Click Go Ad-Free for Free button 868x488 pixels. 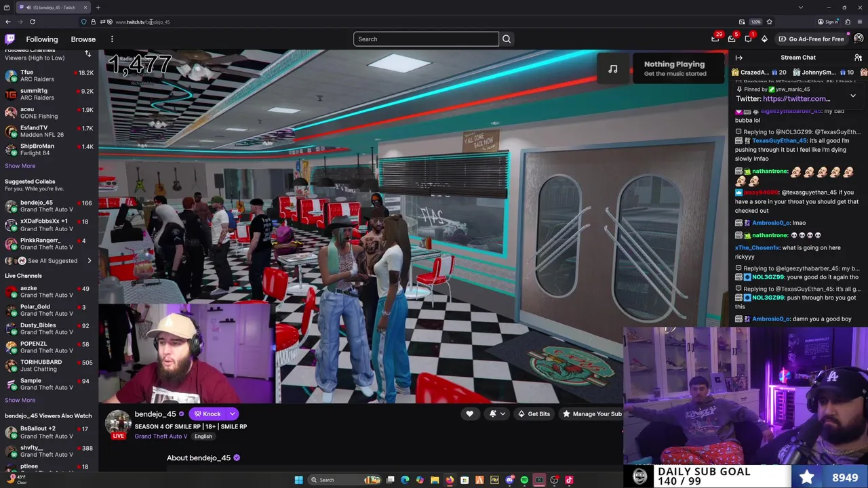tap(810, 39)
